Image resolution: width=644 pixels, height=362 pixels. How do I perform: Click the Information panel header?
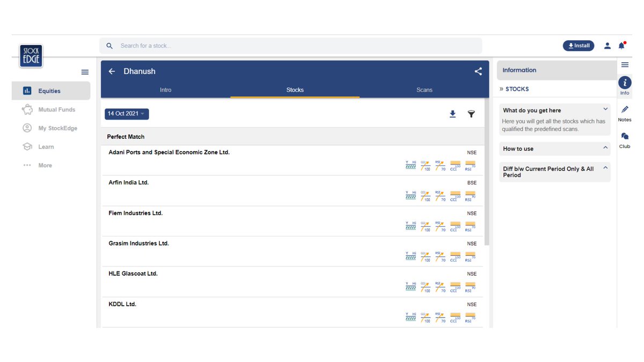[557, 70]
